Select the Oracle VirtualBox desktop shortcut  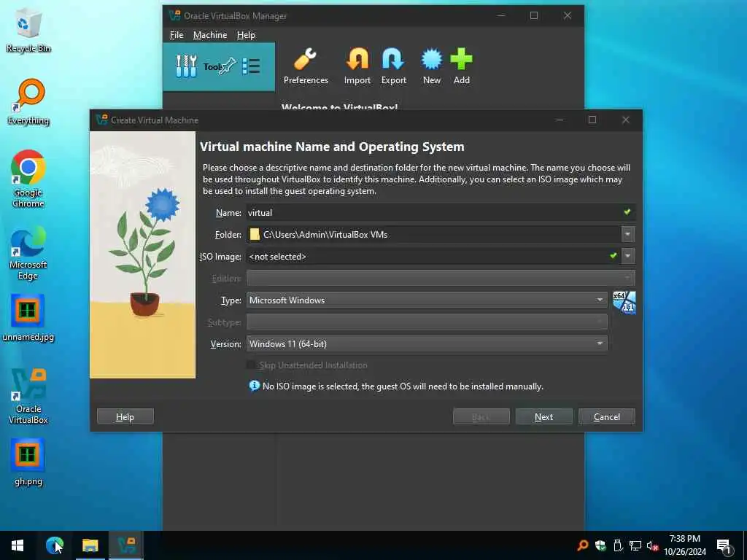click(28, 396)
